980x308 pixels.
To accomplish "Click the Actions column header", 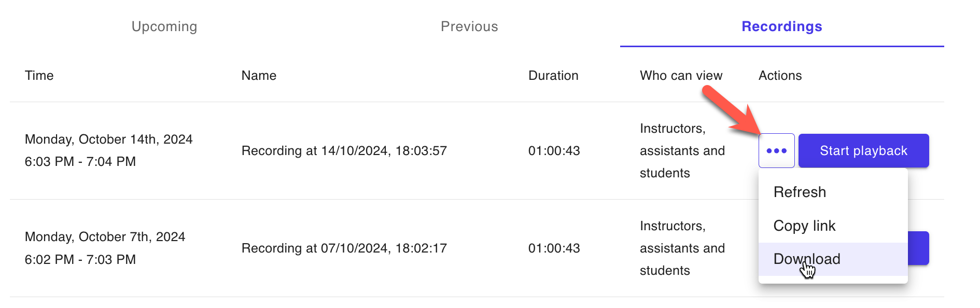I will pyautogui.click(x=780, y=76).
